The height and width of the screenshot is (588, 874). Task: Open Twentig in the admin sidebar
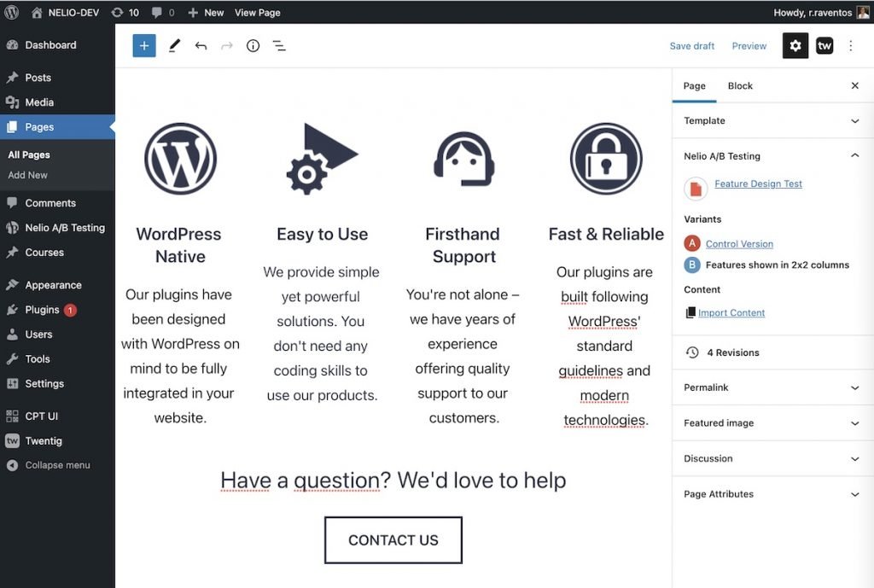(57, 441)
